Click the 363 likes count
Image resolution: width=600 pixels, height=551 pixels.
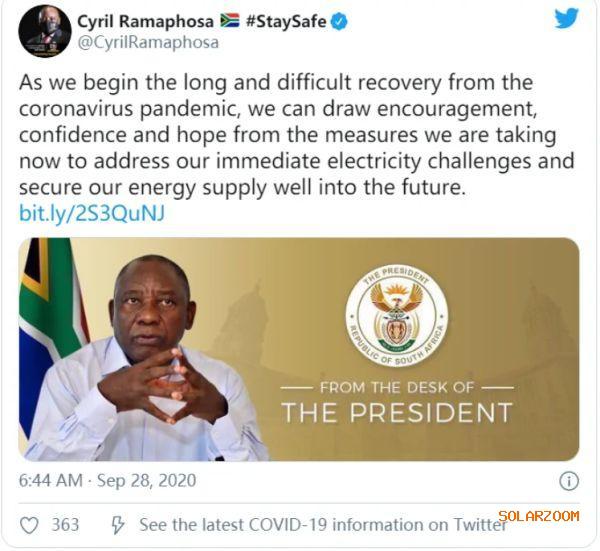[x=65, y=524]
